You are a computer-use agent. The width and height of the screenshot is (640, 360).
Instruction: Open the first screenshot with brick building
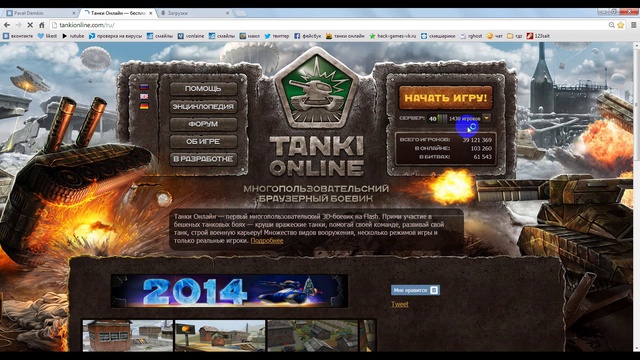coord(128,336)
